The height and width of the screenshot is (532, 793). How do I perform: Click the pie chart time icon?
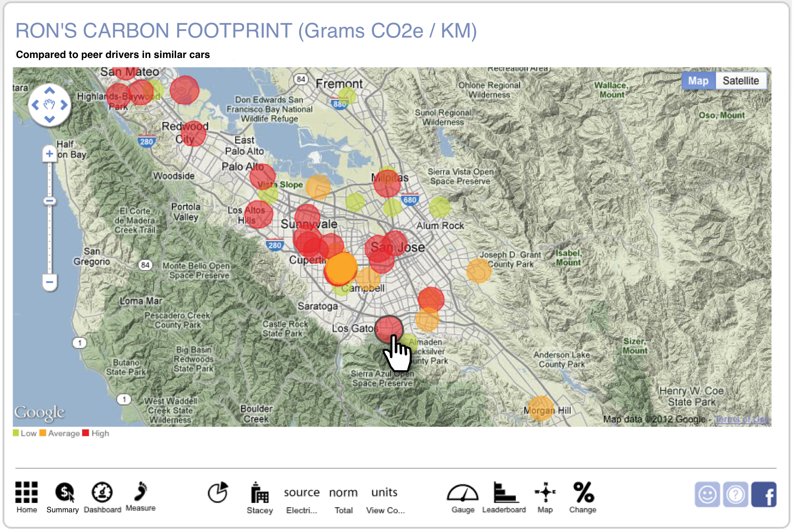(x=218, y=492)
